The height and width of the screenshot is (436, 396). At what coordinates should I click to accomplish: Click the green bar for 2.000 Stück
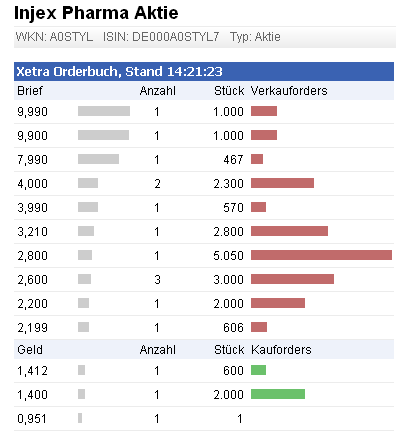coord(278,394)
